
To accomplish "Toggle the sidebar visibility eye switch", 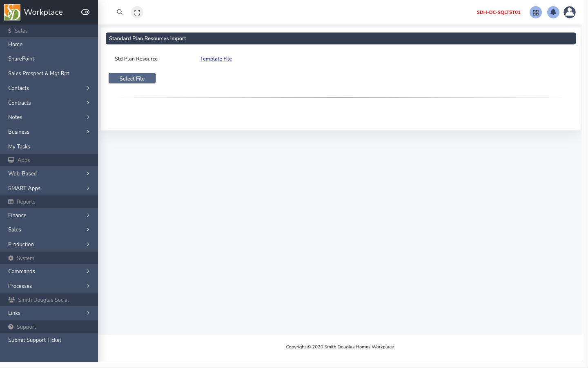I will (85, 12).
